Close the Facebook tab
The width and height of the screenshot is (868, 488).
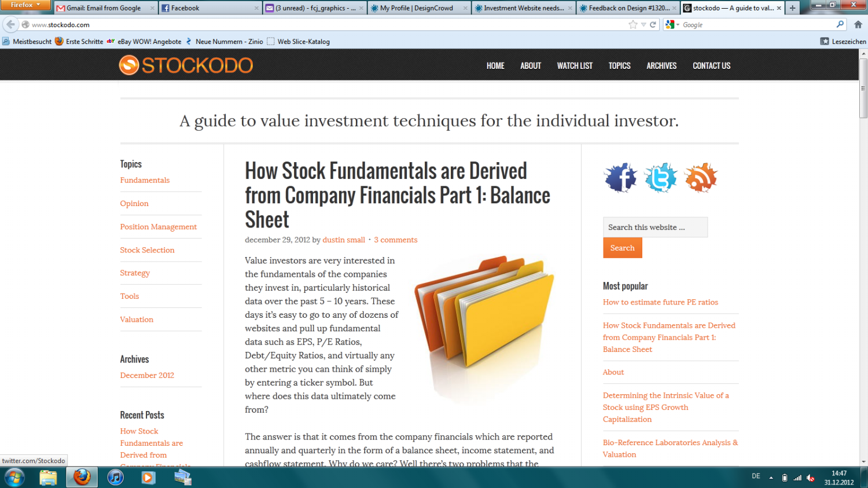257,8
